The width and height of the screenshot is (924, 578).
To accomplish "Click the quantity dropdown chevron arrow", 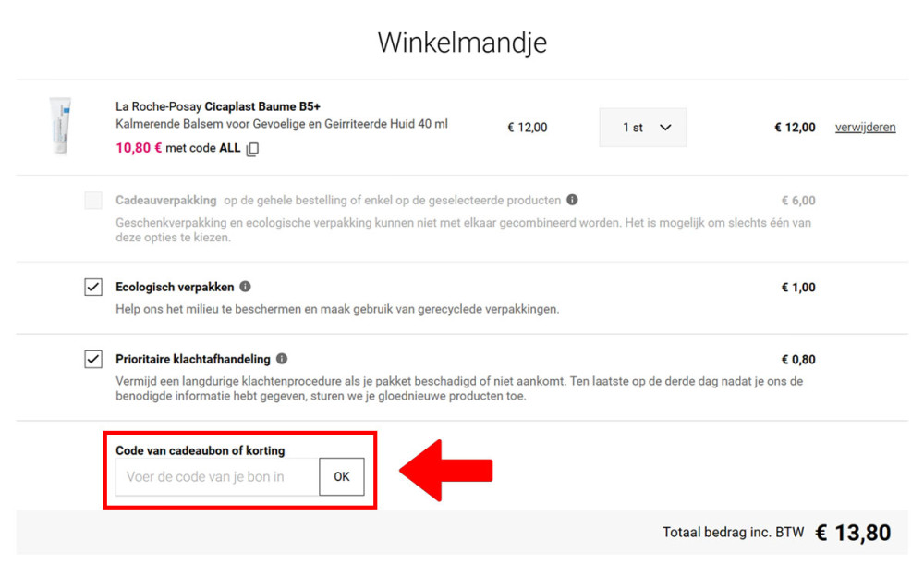I will click(665, 128).
